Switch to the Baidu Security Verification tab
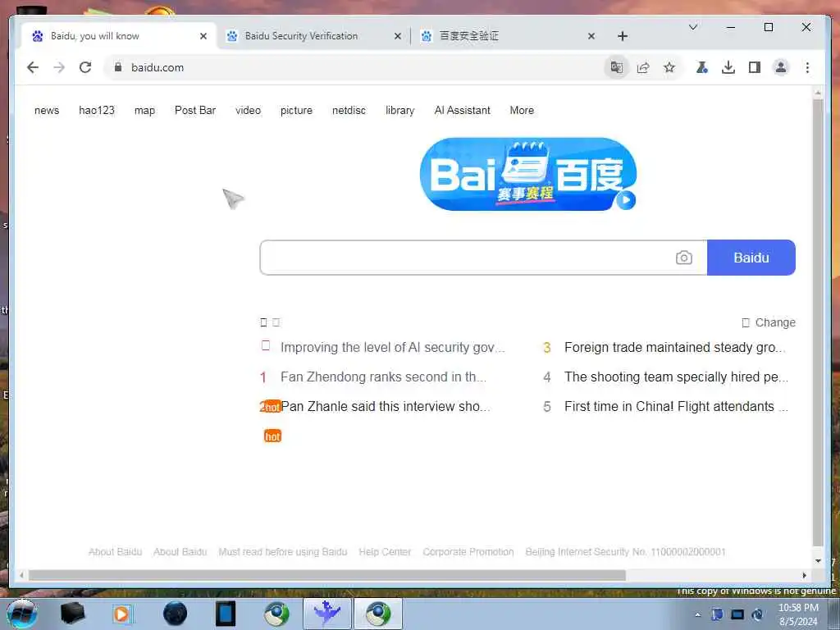 click(314, 36)
